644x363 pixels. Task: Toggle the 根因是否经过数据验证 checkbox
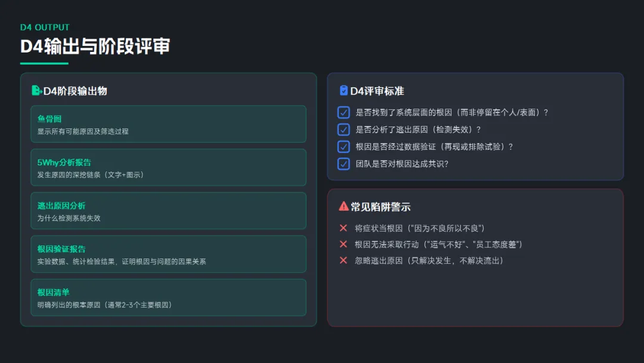click(x=343, y=146)
